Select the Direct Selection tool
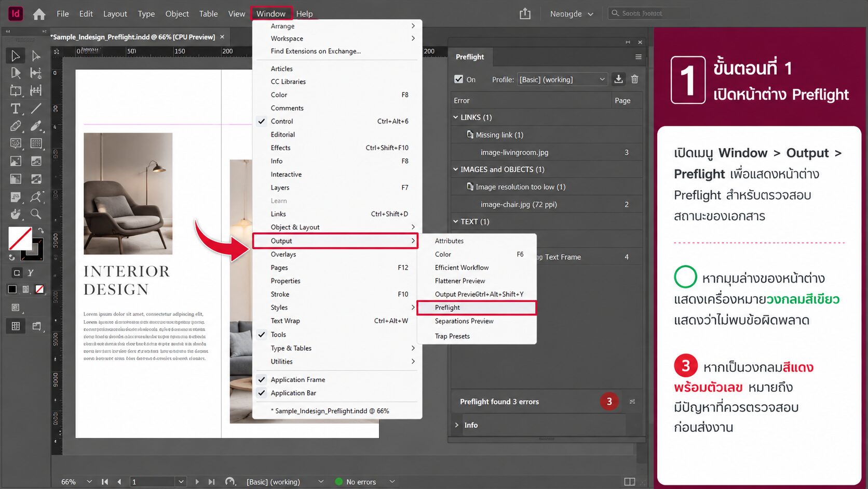The width and height of the screenshot is (868, 489). coord(36,56)
